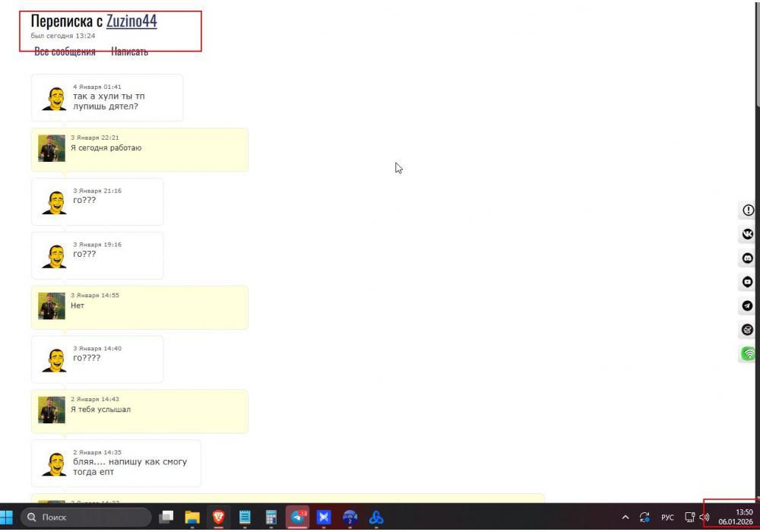Open the blue three-ring app in taskbar
This screenshot has width=760, height=532.
(376, 518)
